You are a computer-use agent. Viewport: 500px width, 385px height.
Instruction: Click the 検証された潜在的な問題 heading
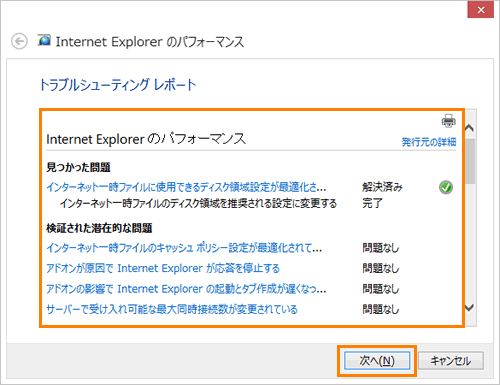coord(99,228)
